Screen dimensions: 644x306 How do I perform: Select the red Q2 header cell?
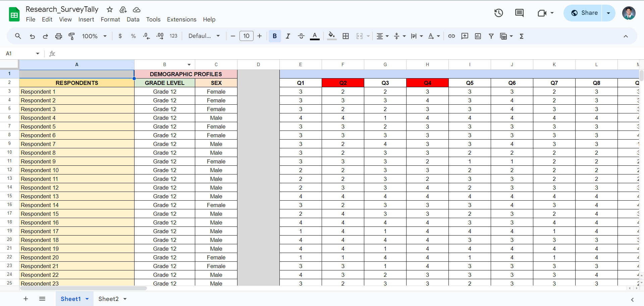tap(343, 83)
